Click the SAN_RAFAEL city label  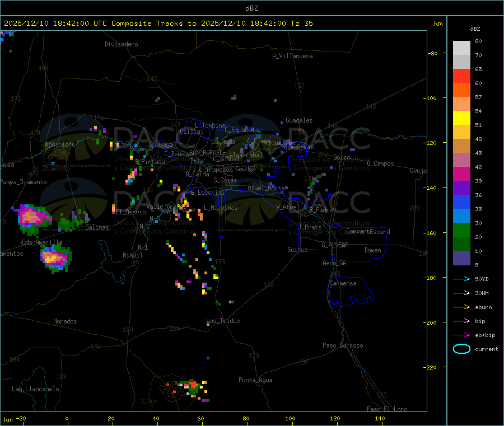(x=206, y=152)
